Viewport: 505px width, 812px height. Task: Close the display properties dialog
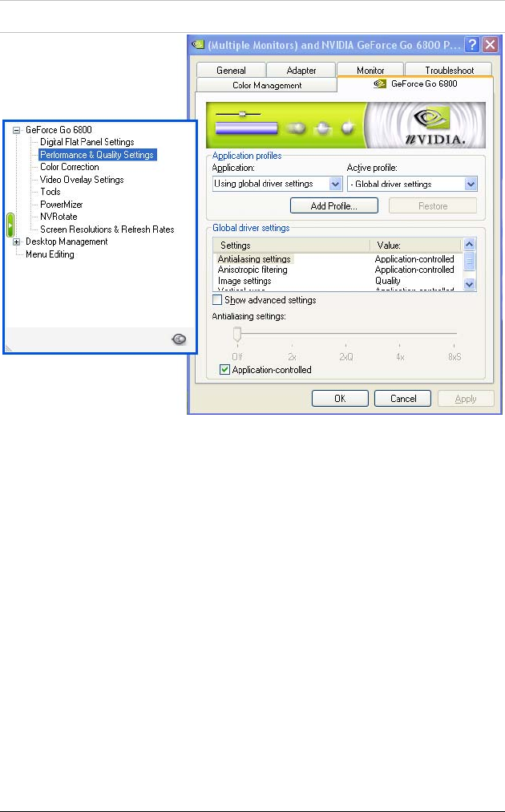tap(490, 45)
